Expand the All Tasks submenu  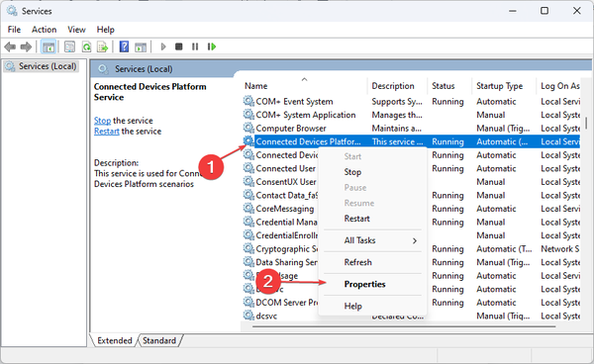coord(373,240)
